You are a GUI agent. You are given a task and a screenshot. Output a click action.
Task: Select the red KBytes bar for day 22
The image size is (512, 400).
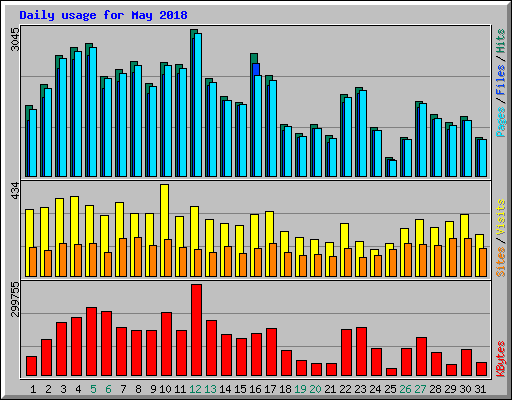tap(346, 353)
